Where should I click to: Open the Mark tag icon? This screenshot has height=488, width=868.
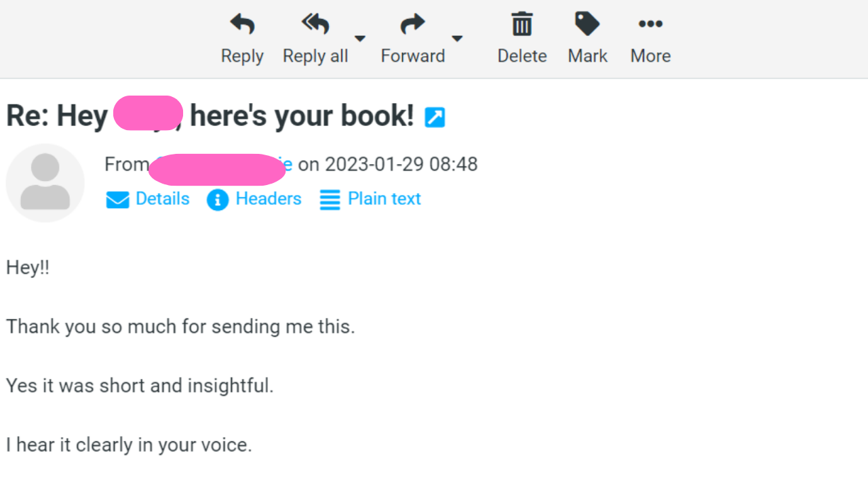point(587,25)
